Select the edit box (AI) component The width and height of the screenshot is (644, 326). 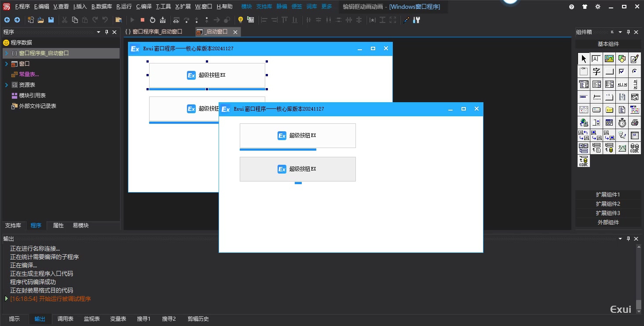[x=596, y=59]
